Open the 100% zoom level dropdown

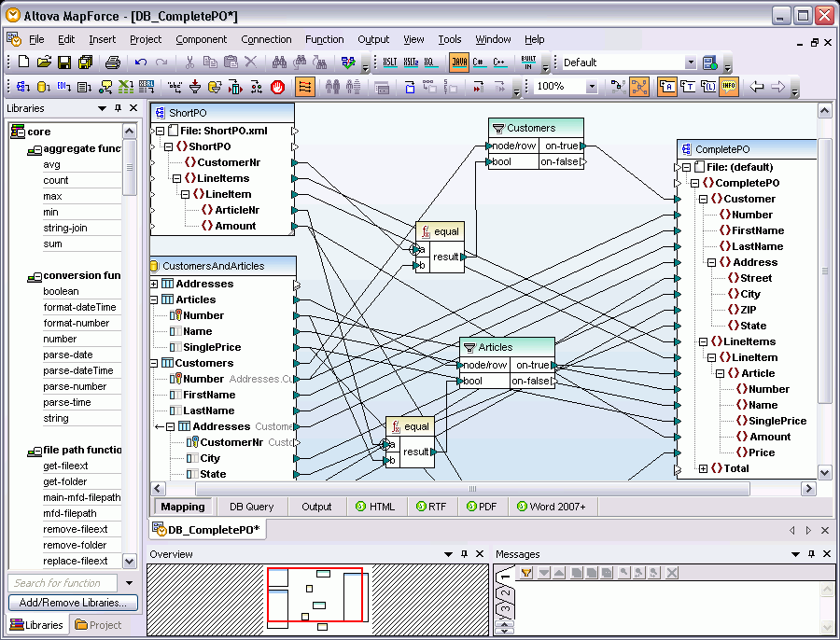(x=592, y=86)
